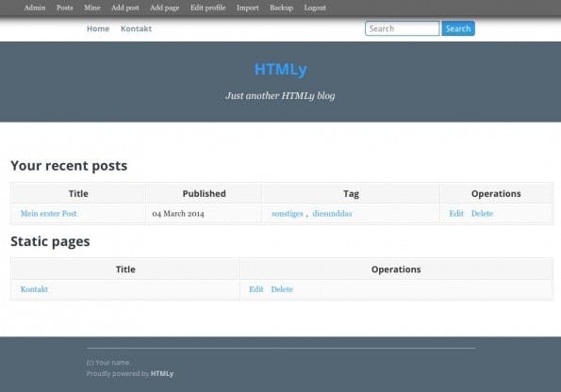Edit the Mein erster Post entry

coord(456,214)
